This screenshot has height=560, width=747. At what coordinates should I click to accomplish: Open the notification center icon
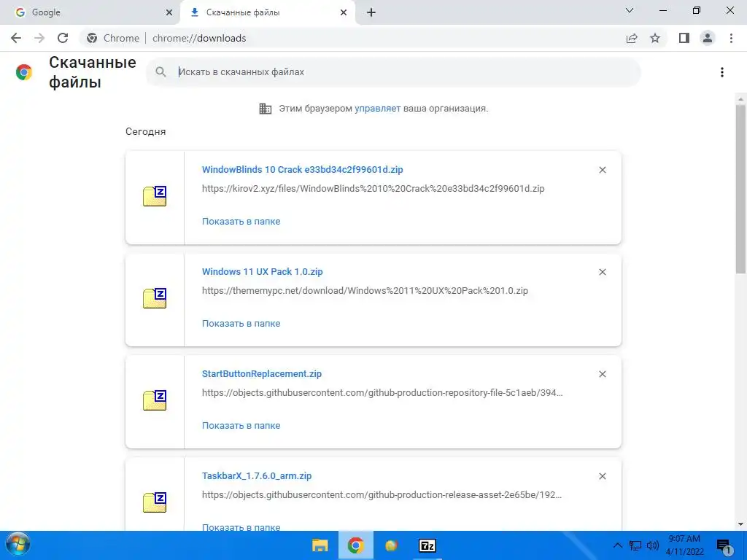[x=724, y=546]
